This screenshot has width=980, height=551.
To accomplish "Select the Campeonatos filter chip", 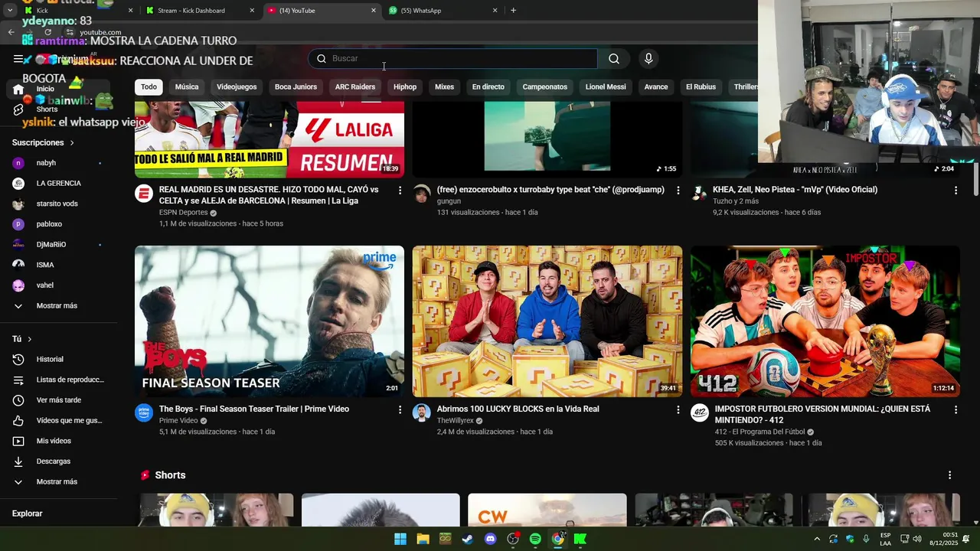I will (545, 86).
